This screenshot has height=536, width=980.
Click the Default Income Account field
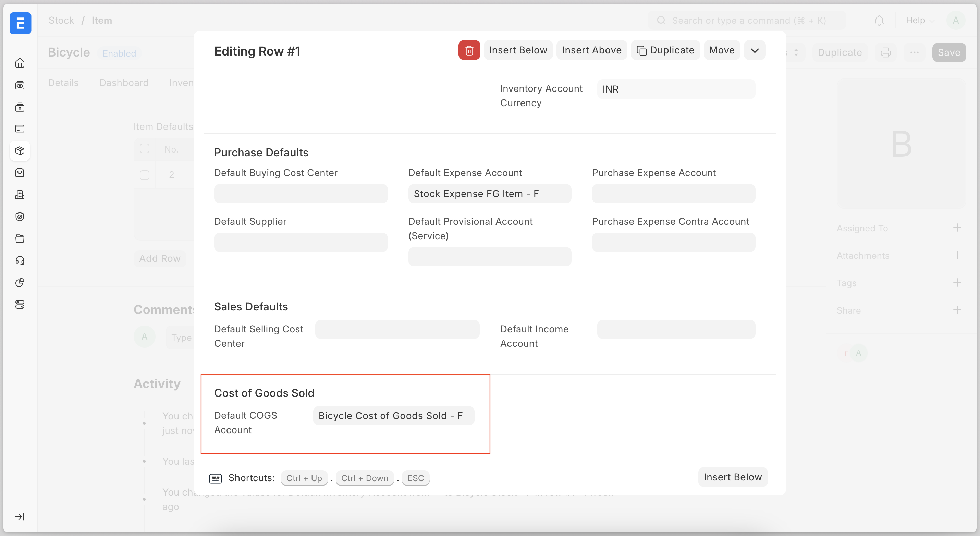pyautogui.click(x=676, y=329)
